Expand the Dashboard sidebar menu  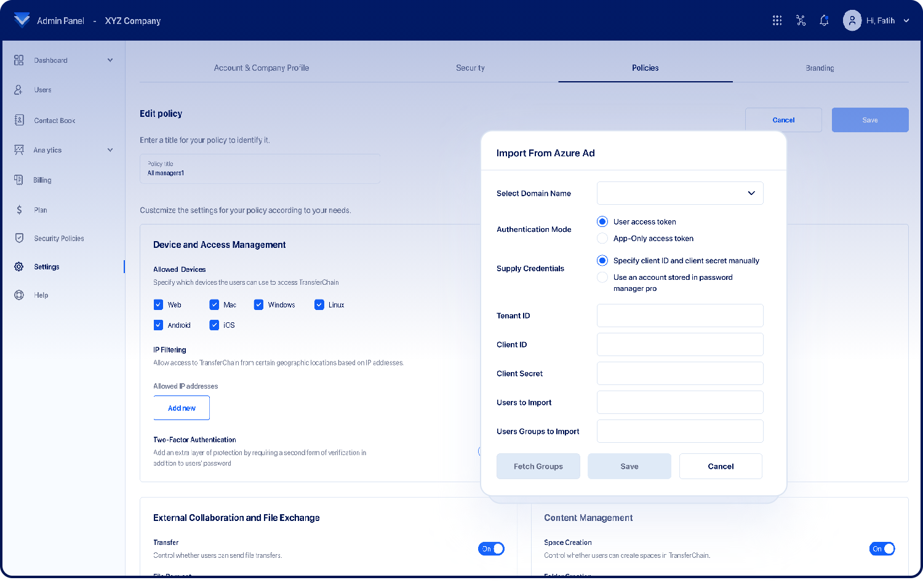coord(110,60)
